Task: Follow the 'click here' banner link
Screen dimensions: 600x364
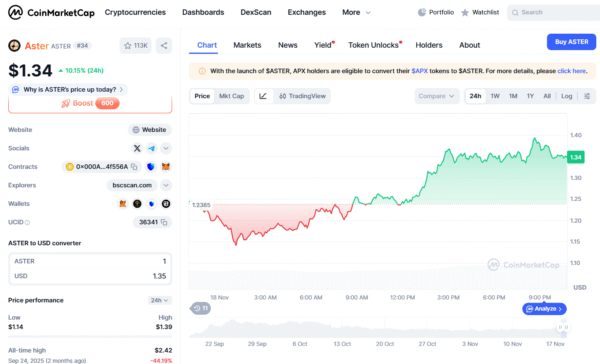Action: [x=571, y=71]
